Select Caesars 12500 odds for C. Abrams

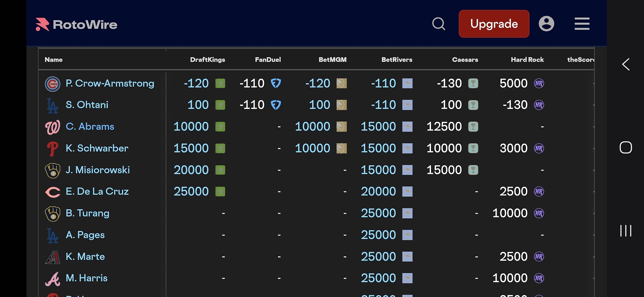[444, 127]
